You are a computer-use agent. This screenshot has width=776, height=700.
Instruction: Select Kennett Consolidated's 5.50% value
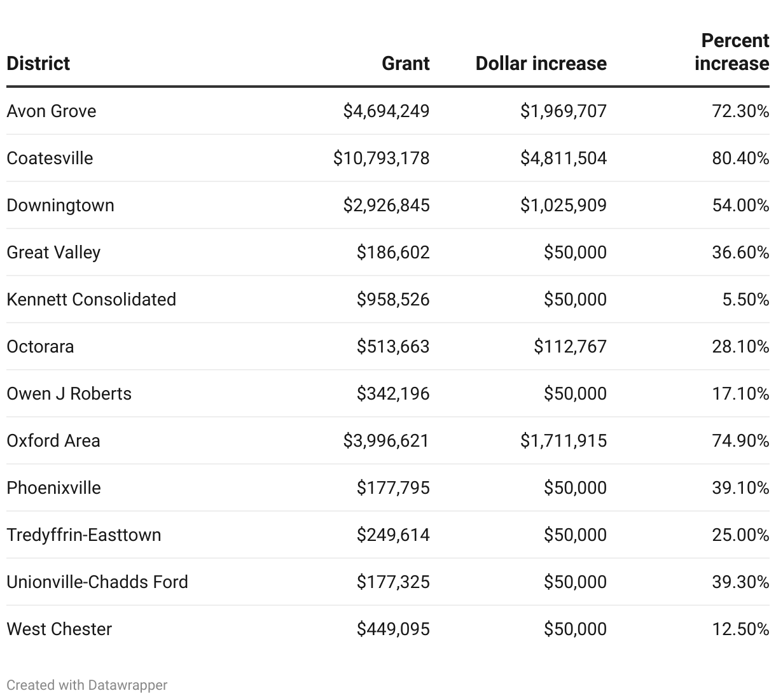(745, 300)
